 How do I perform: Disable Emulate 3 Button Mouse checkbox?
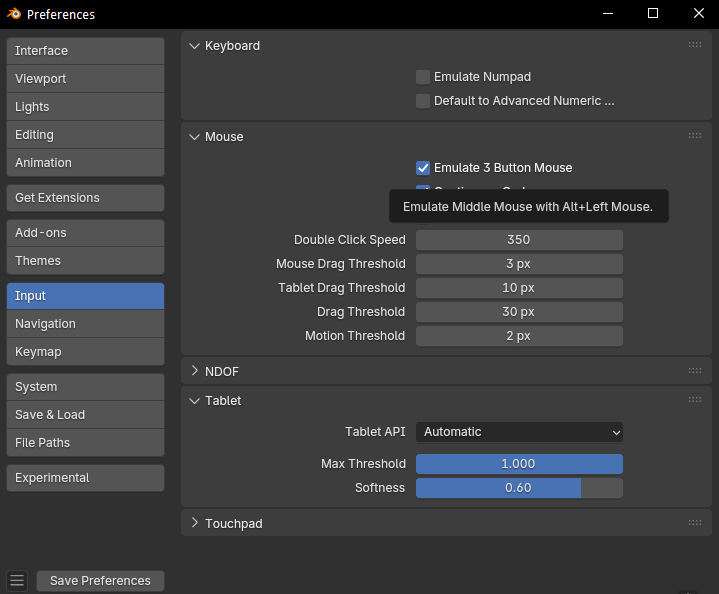(x=423, y=168)
